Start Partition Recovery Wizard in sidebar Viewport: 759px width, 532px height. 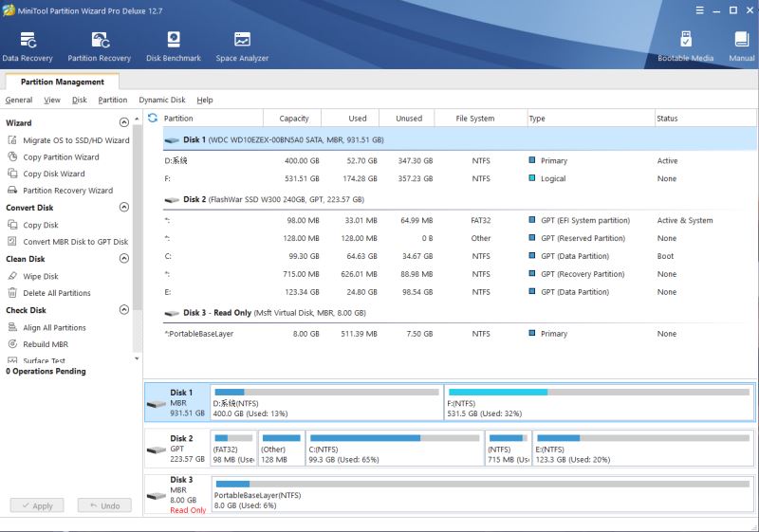click(61, 191)
